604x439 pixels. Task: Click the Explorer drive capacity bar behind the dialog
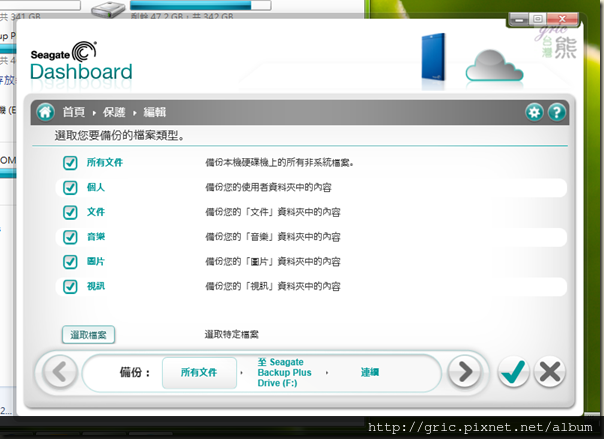pyautogui.click(x=200, y=5)
